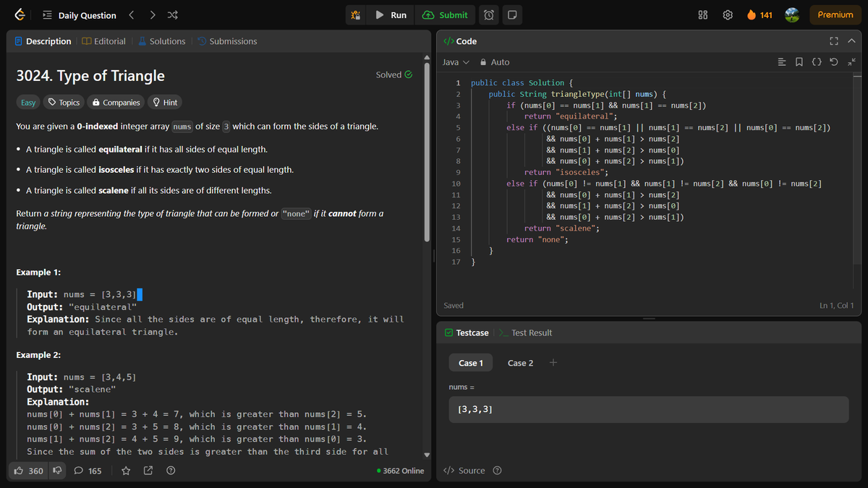Switch to the Editorial tab
Screen dimensions: 868x488
click(103, 41)
